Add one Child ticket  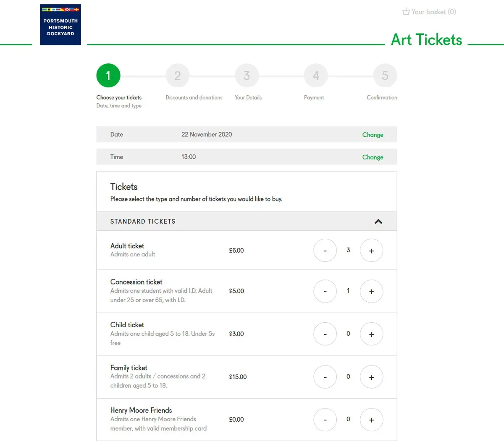coord(371,334)
